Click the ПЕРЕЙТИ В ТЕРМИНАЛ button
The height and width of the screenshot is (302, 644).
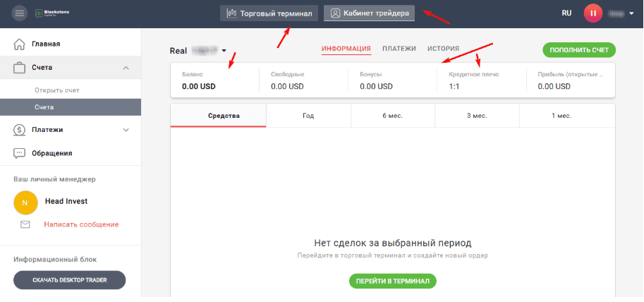393,281
